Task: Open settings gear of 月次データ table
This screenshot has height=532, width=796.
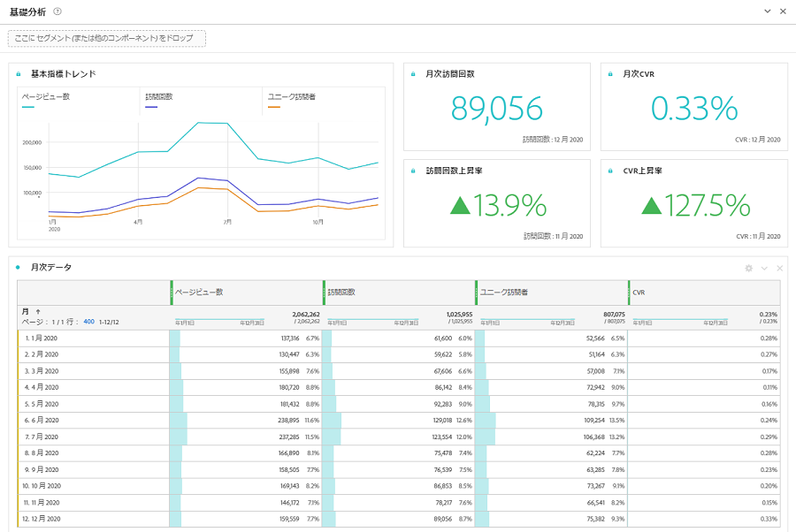Action: (x=748, y=269)
